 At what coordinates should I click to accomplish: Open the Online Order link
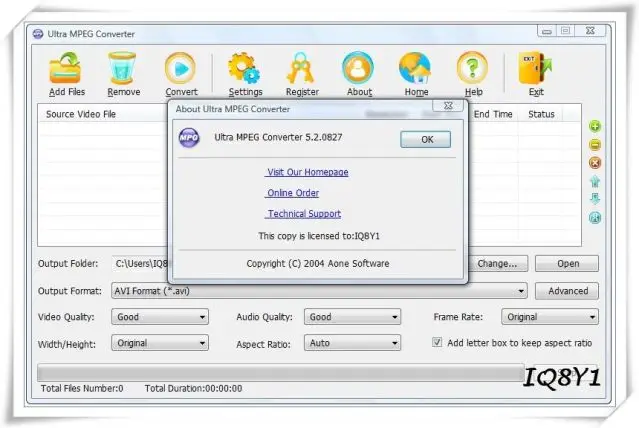(x=292, y=193)
